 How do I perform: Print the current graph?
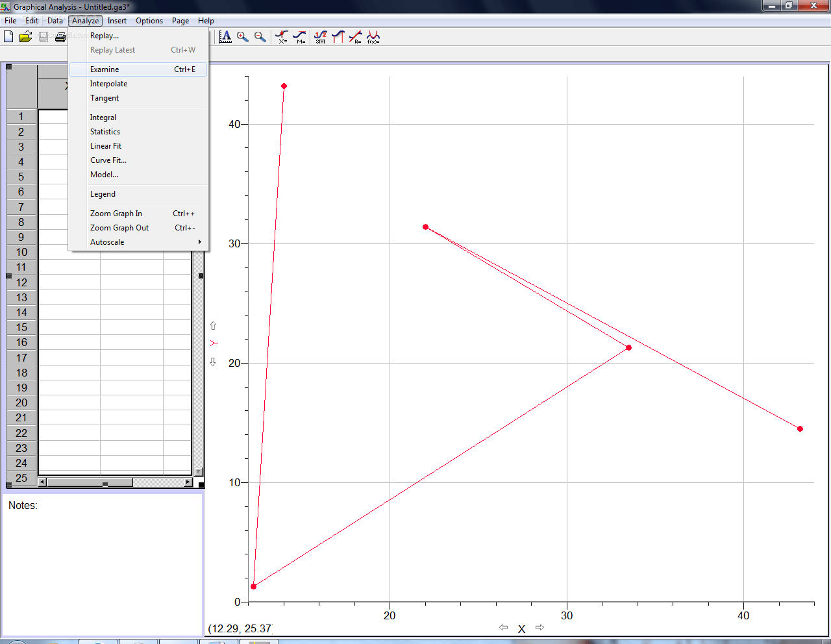tap(60, 36)
